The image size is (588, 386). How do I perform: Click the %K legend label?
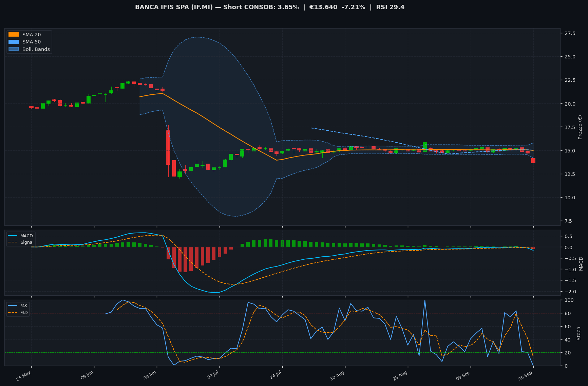click(x=24, y=306)
